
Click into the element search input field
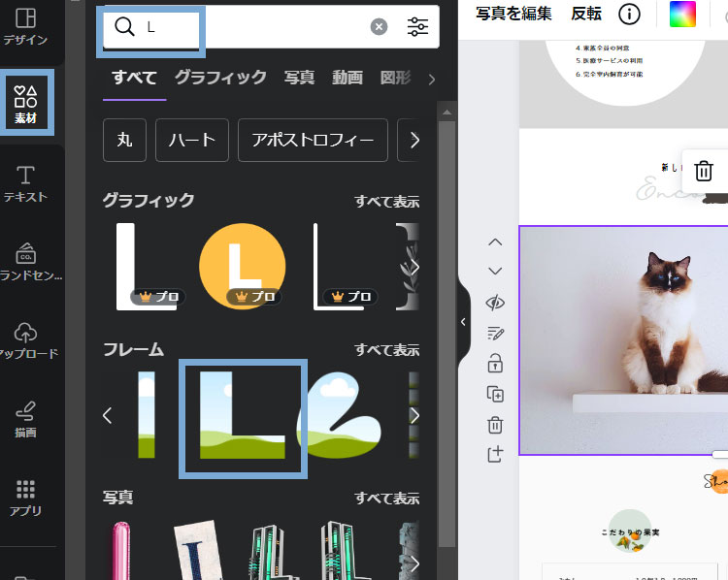click(x=271, y=27)
